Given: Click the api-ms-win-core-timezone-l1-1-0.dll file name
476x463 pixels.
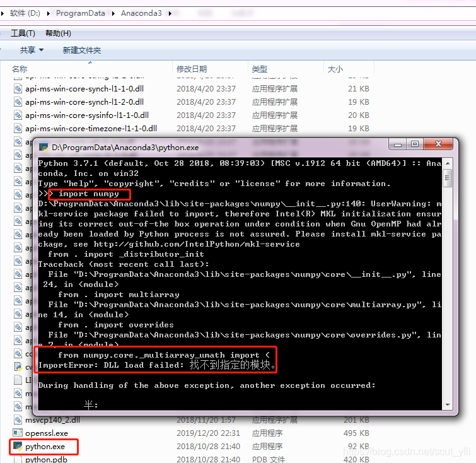Looking at the screenshot, I should [91, 128].
